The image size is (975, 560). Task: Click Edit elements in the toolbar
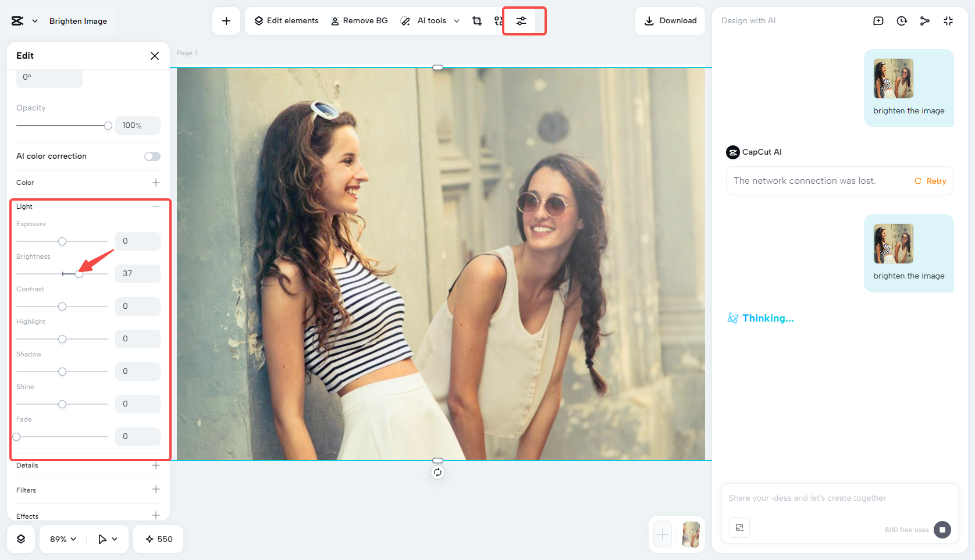286,20
